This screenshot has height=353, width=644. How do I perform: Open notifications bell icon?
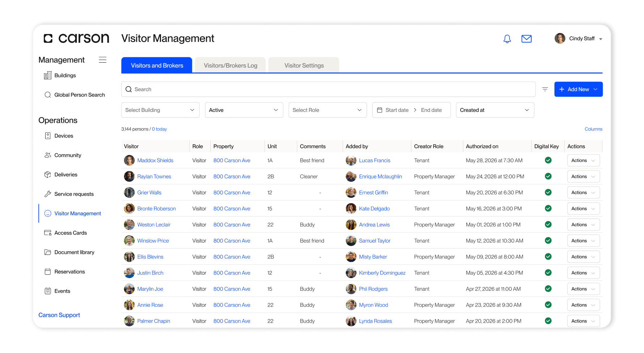coord(507,39)
